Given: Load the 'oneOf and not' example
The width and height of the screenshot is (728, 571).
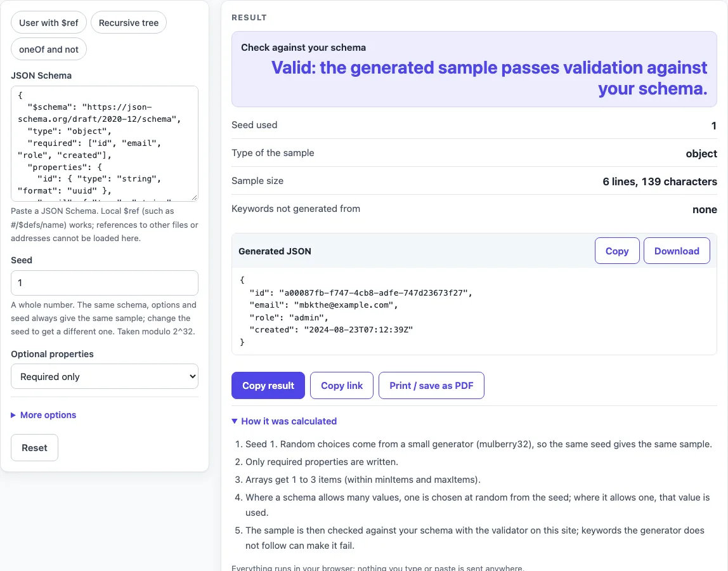Looking at the screenshot, I should point(49,49).
